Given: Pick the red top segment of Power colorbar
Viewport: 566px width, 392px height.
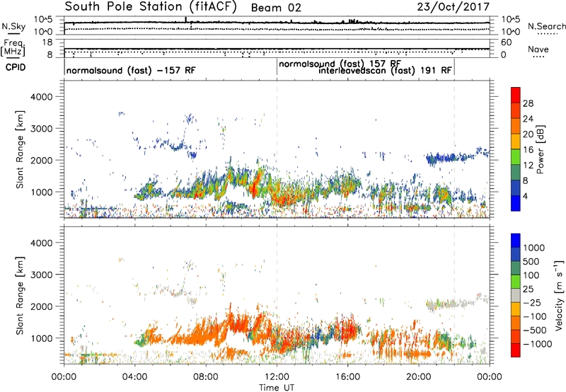Looking at the screenshot, I should pyautogui.click(x=516, y=95).
